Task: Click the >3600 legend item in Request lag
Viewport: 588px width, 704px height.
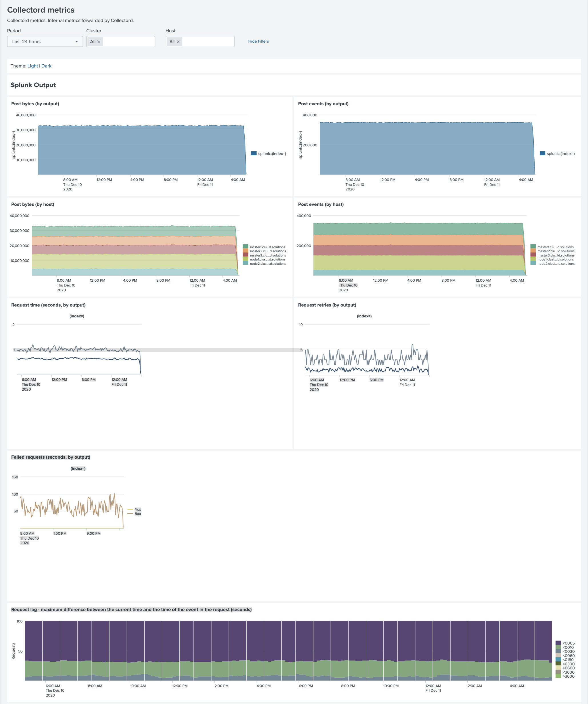Action: (565, 676)
